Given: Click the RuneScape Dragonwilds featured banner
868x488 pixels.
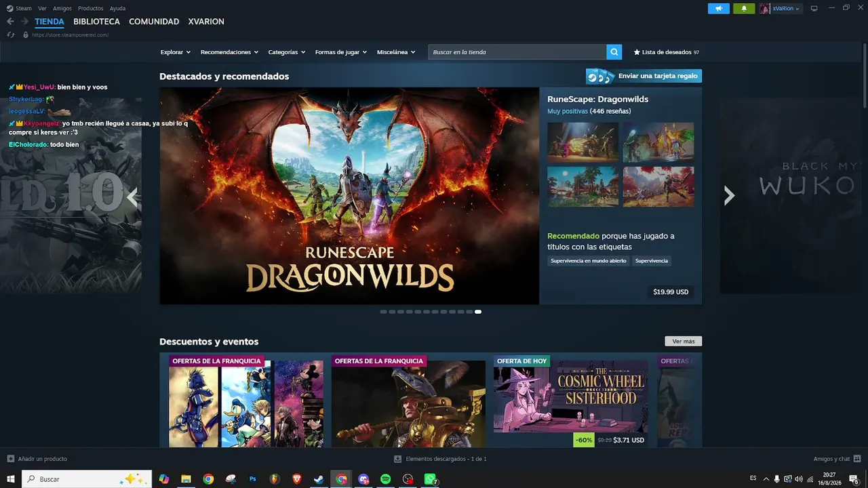Looking at the screenshot, I should click(349, 196).
